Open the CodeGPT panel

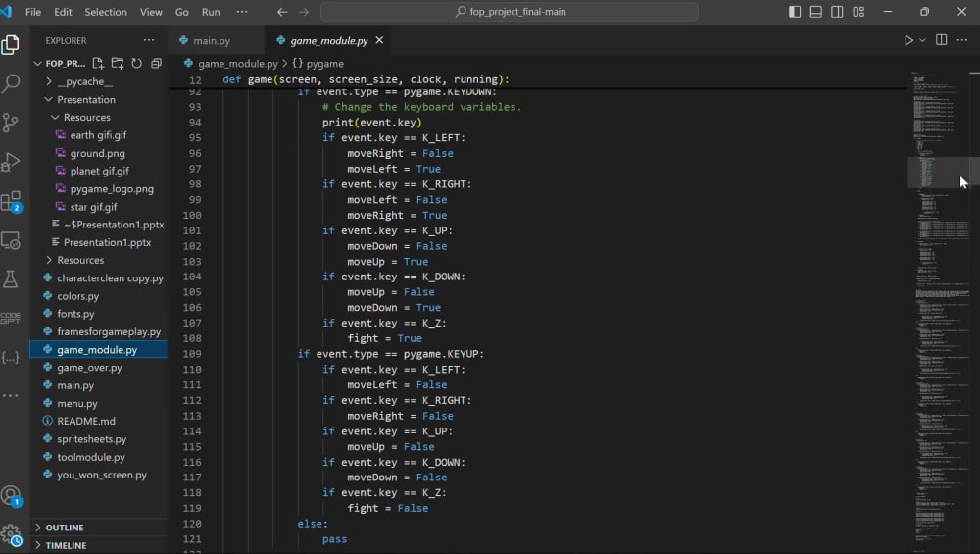coord(11,319)
